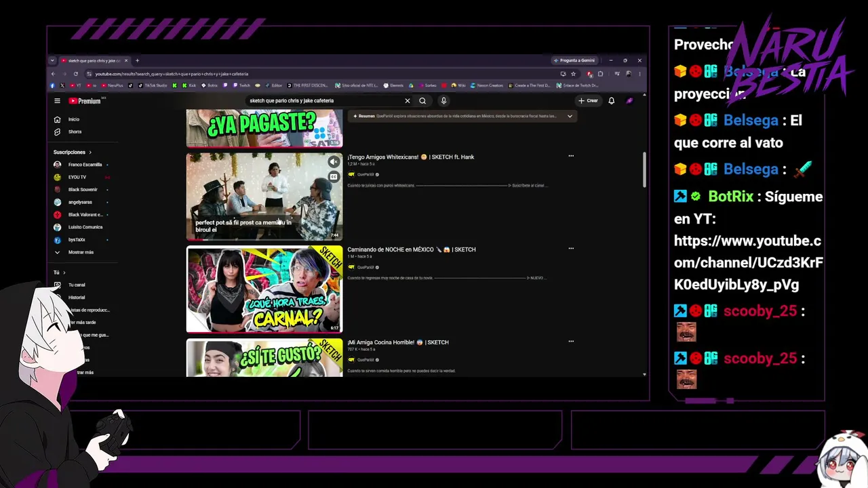
Task: Open the YouTube guide hamburger menu
Action: (57, 101)
